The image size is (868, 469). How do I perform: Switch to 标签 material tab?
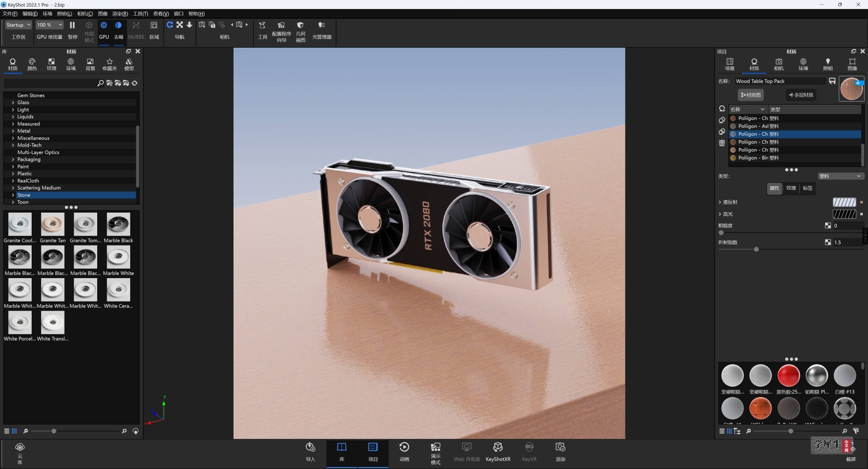coord(808,188)
